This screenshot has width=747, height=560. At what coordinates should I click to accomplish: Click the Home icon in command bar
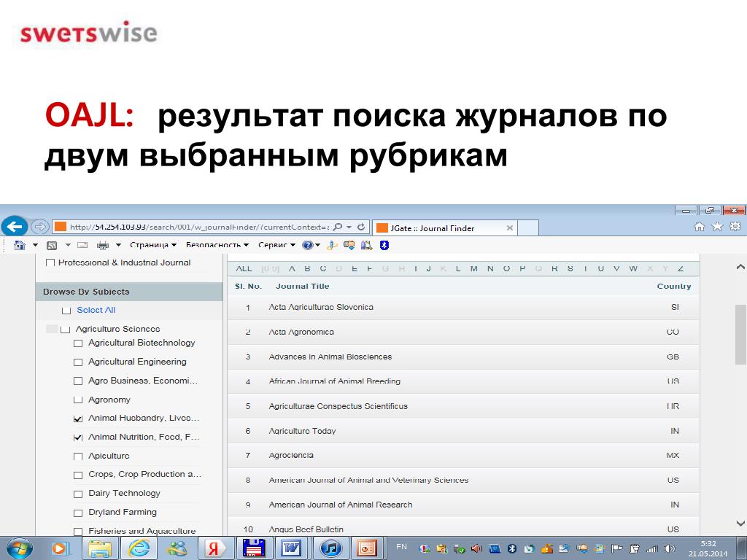pos(20,245)
